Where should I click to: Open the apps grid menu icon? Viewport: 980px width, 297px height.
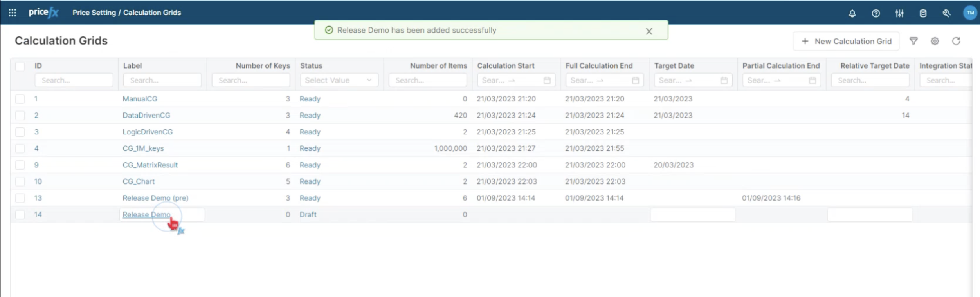pos(12,13)
